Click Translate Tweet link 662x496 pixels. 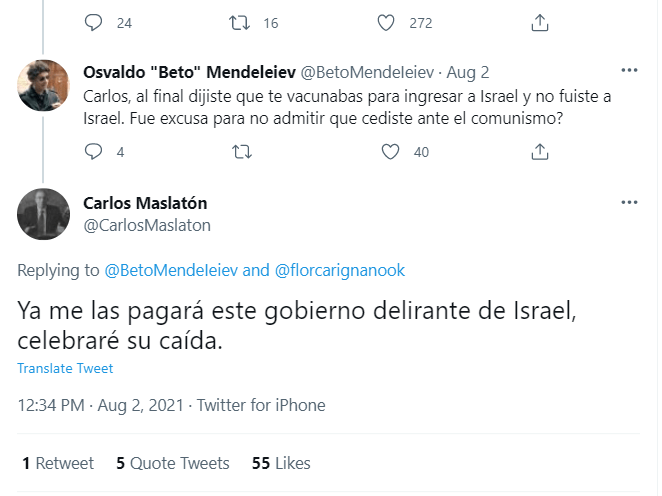pyautogui.click(x=65, y=368)
